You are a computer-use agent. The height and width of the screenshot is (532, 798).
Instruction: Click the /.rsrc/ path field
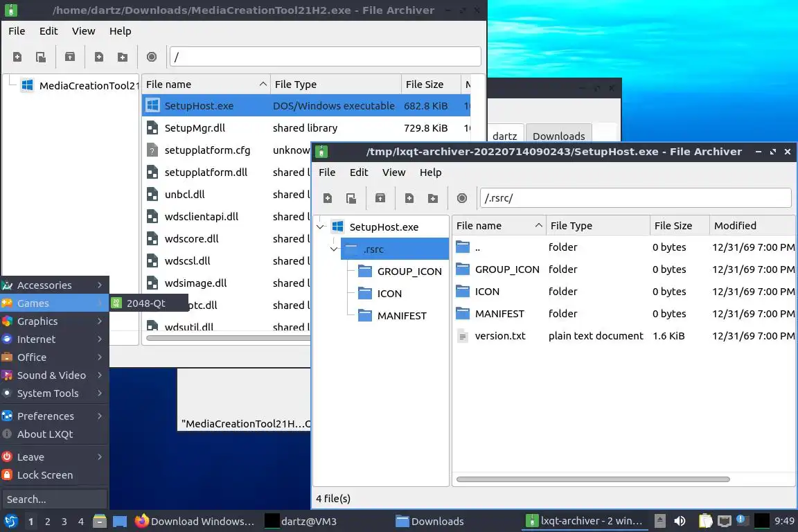[636, 198]
